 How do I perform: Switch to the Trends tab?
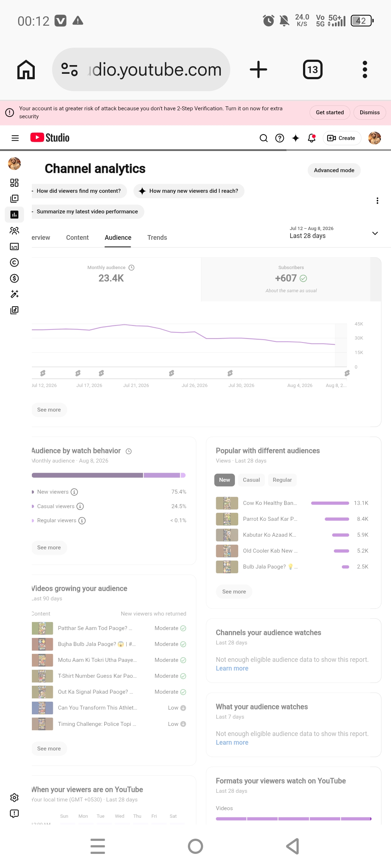coord(157,238)
